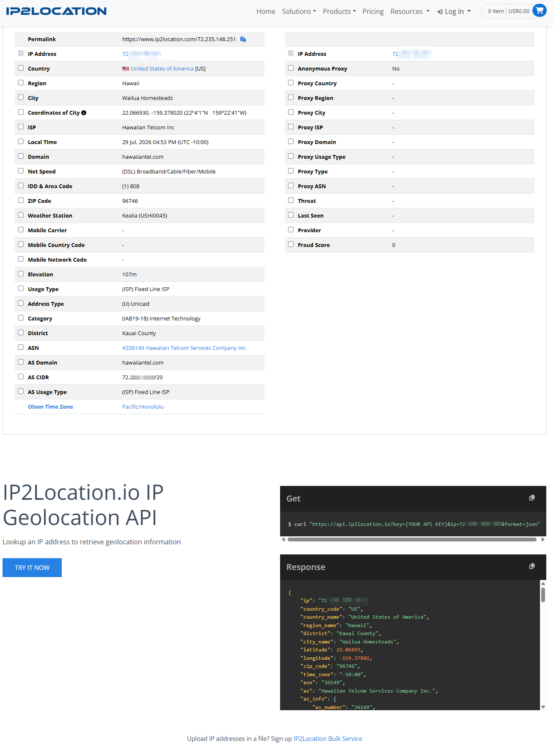
Task: Click the IP address link in proxy table
Action: pos(411,54)
